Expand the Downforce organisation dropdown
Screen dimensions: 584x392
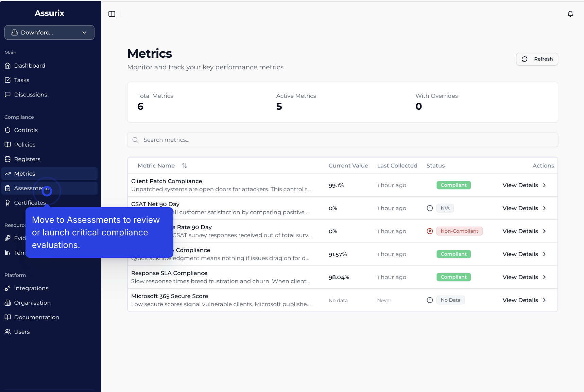point(49,33)
